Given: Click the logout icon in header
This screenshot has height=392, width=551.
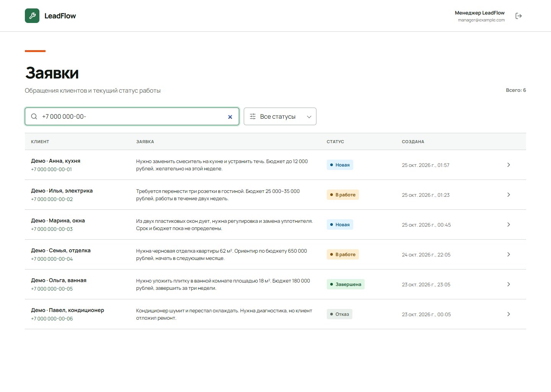Looking at the screenshot, I should (x=518, y=16).
